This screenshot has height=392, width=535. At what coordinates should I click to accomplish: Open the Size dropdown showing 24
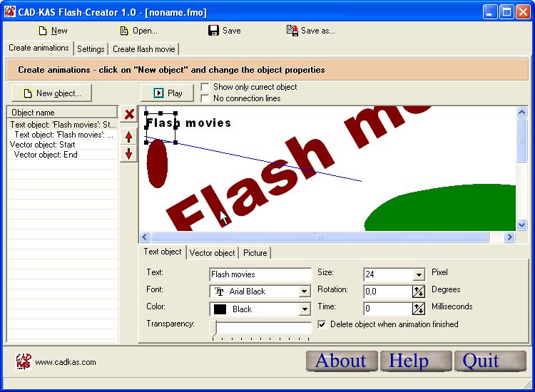click(419, 274)
